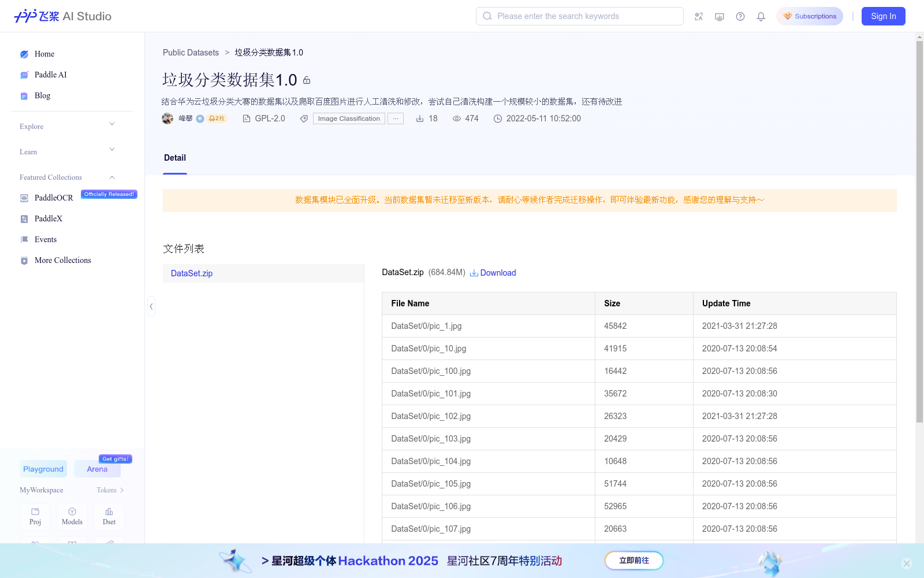Open the language translate icon in header
The image size is (924, 578).
(699, 16)
